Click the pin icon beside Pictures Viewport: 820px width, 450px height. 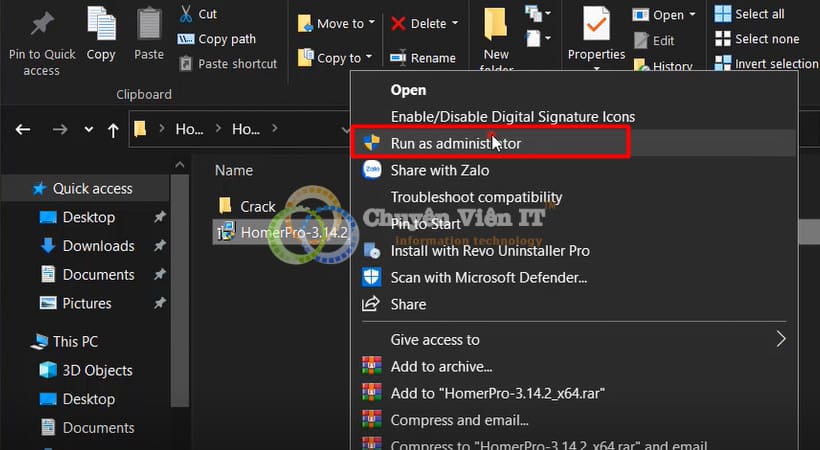click(x=160, y=302)
